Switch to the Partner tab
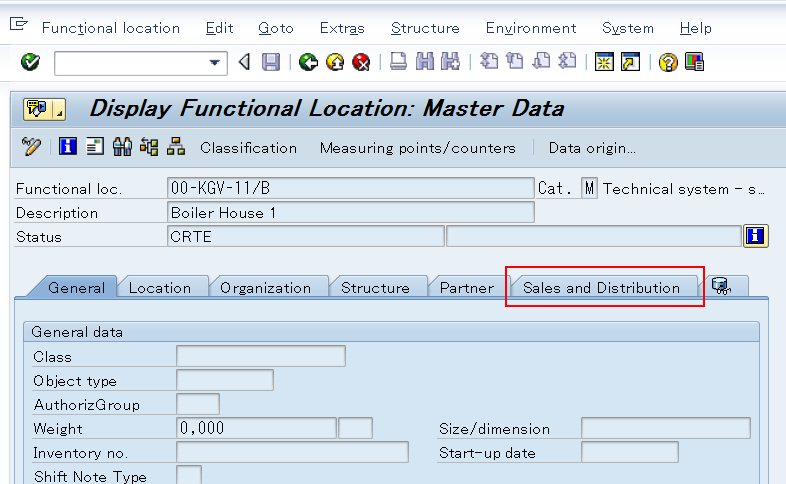The width and height of the screenshot is (786, 484). [x=467, y=288]
